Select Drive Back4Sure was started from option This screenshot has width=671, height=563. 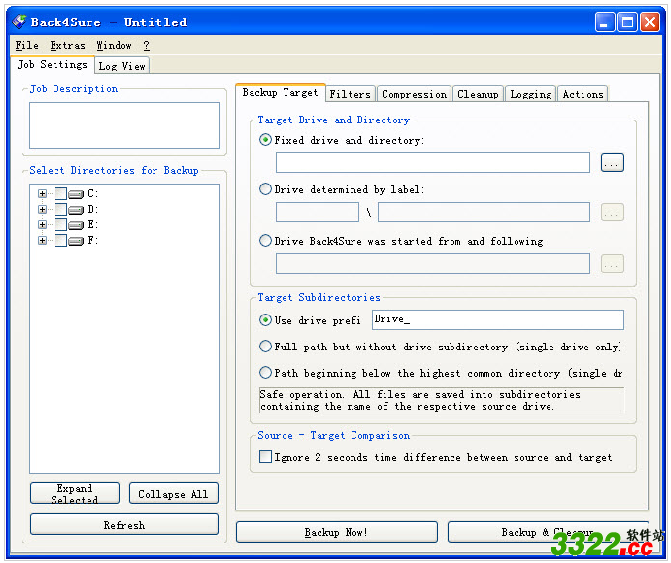[x=265, y=241]
